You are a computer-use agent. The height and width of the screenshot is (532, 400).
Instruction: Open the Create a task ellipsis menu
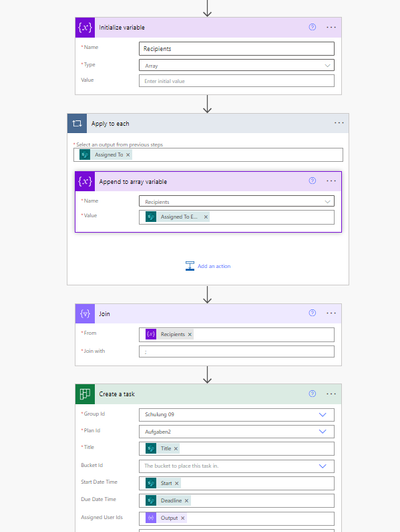click(x=331, y=394)
